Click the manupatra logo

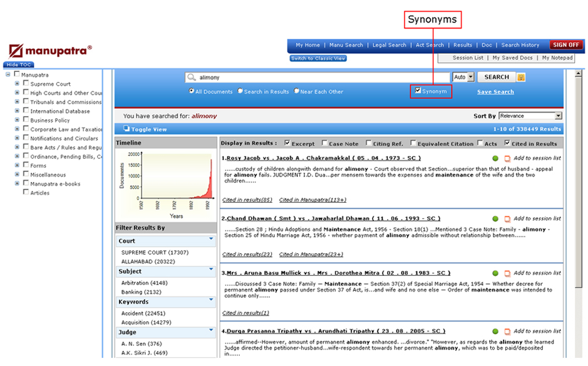(50, 51)
